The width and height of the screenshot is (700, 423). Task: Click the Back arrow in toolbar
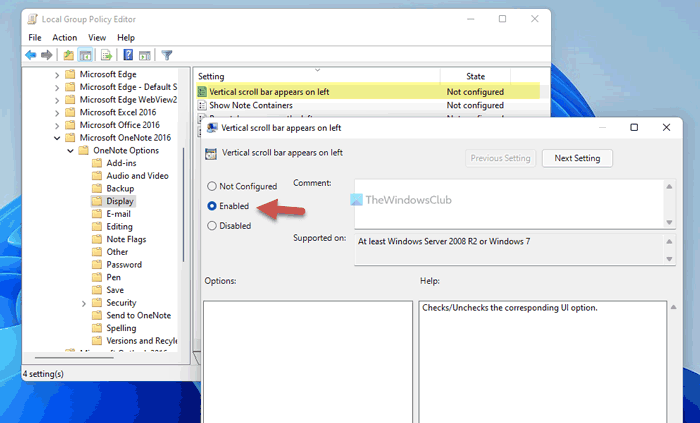pyautogui.click(x=30, y=55)
